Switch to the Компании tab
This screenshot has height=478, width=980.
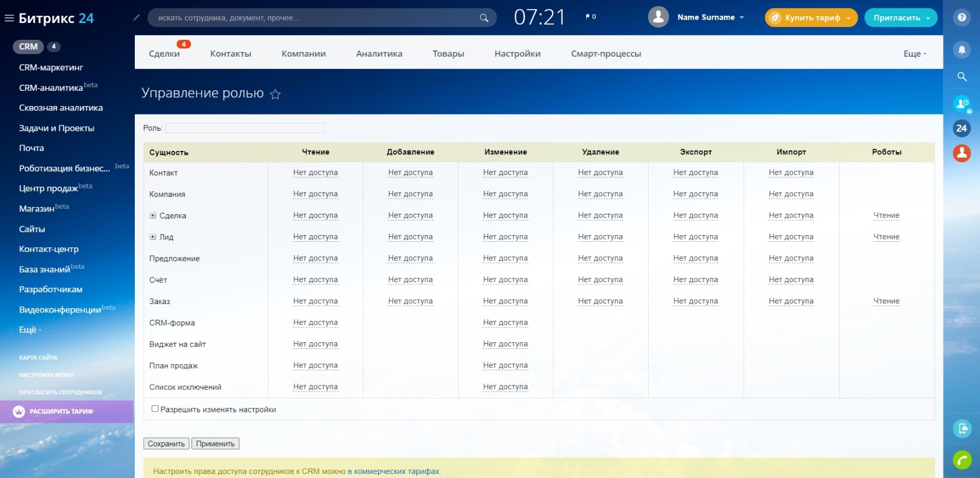304,54
